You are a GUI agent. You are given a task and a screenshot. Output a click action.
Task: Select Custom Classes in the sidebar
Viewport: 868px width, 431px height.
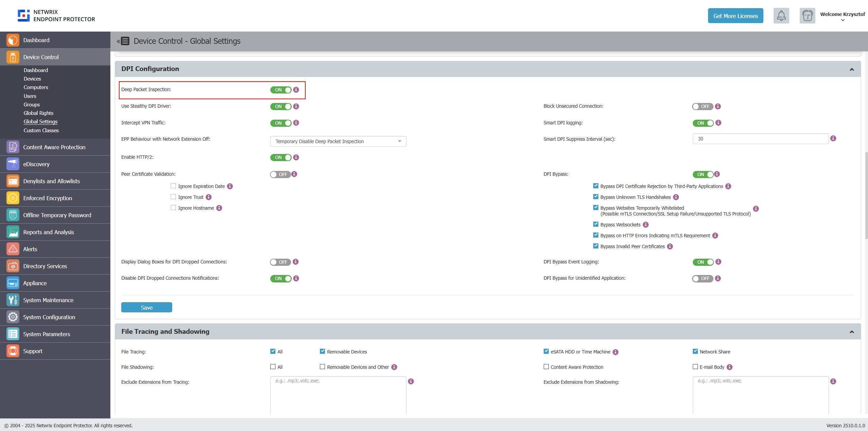[41, 130]
